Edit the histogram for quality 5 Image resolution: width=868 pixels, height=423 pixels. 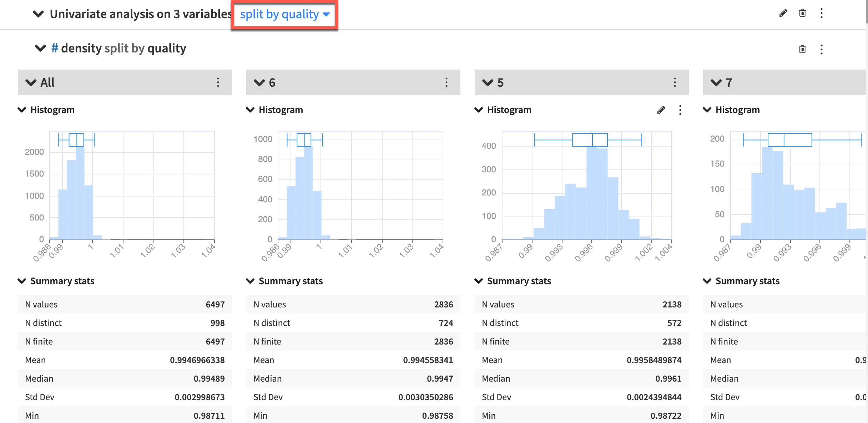point(661,110)
